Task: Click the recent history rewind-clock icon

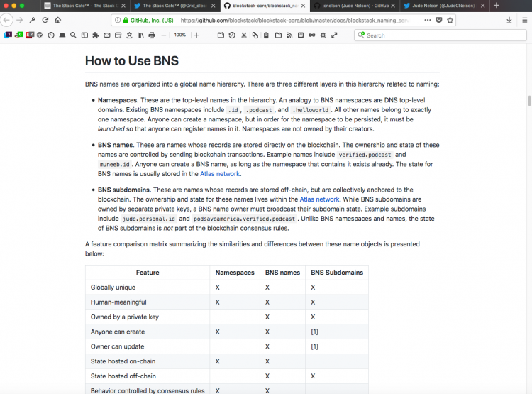Action: click(232, 35)
